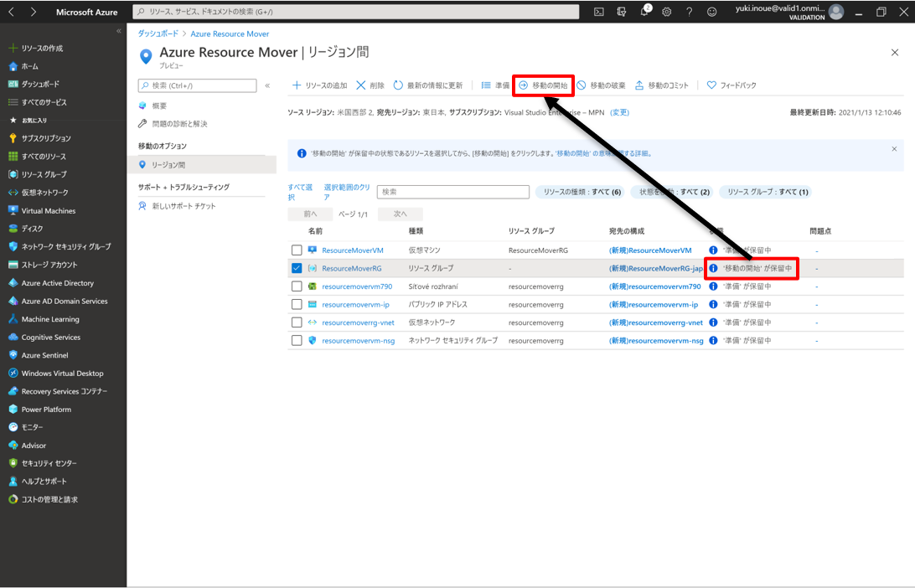Check the resourcemovervm-ip row checkbox

point(297,305)
